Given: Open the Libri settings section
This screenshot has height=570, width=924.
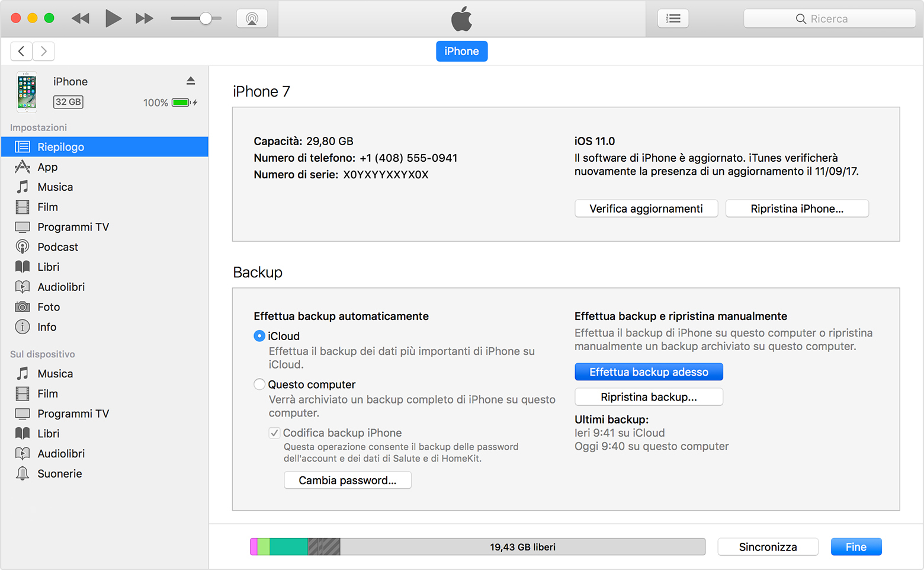Looking at the screenshot, I should (x=47, y=267).
